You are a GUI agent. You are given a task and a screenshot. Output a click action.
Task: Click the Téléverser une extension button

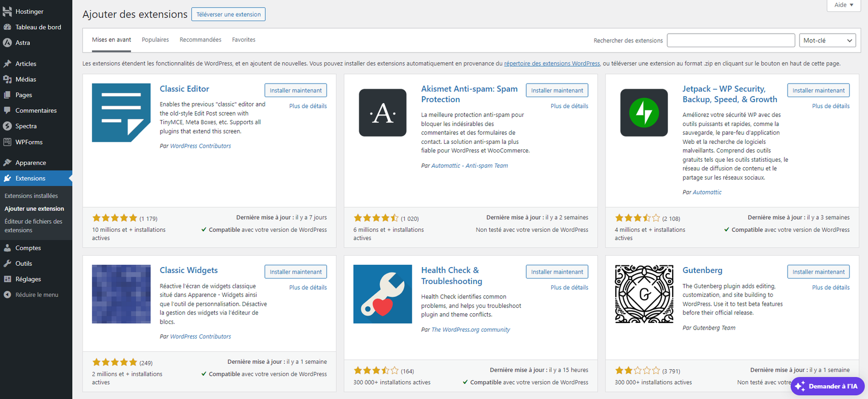click(x=228, y=14)
